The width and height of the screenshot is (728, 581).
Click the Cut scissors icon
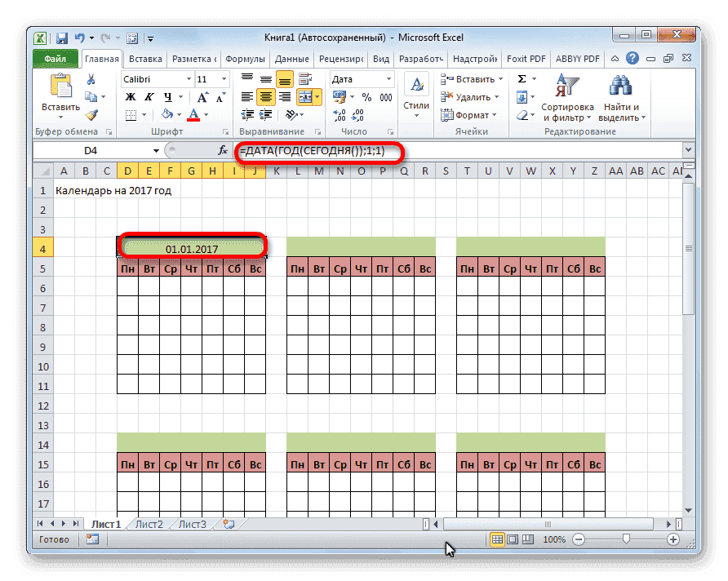click(91, 79)
